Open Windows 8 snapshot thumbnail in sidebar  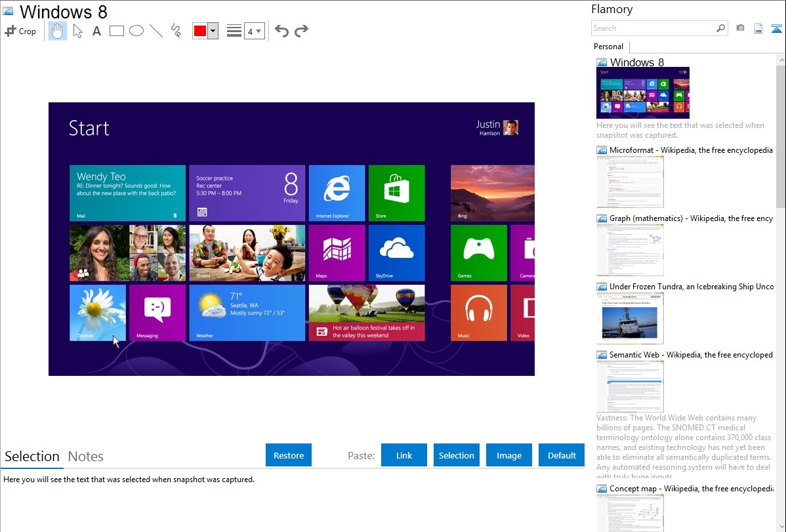[642, 92]
